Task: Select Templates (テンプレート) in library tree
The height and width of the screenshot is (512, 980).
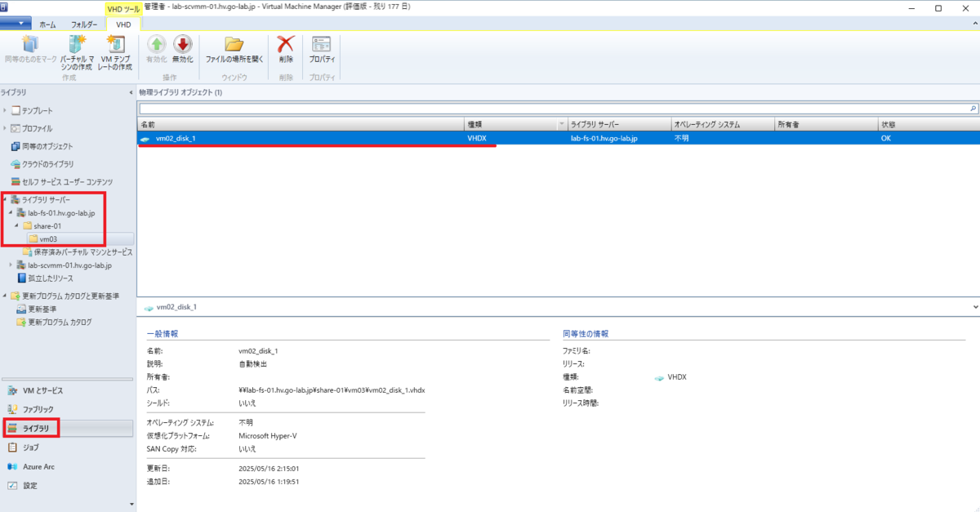Action: point(38,110)
